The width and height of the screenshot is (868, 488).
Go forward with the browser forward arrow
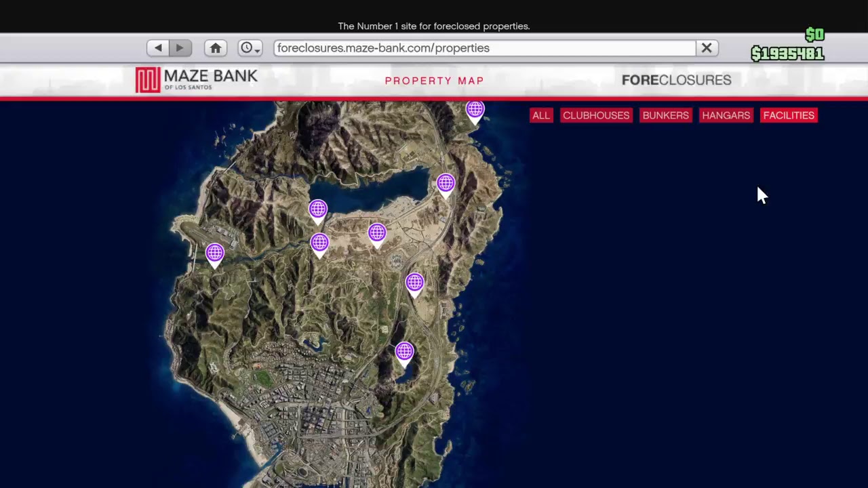180,48
